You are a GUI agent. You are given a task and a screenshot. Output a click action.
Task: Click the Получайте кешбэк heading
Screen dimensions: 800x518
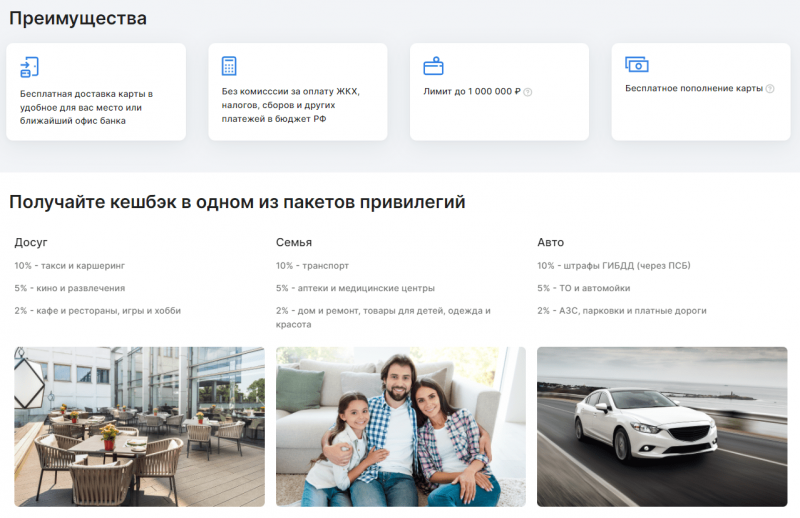[237, 202]
